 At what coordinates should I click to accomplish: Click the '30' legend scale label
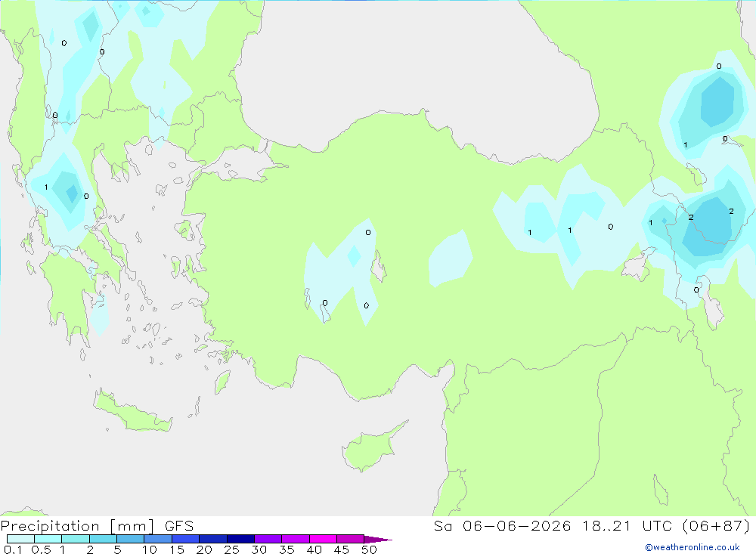(259, 549)
